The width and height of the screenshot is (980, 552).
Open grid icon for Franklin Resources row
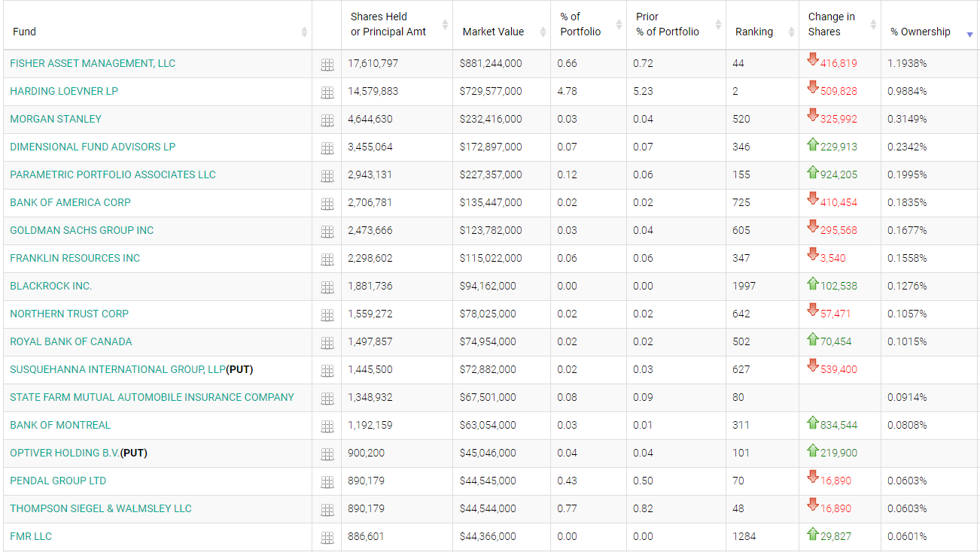pos(327,259)
